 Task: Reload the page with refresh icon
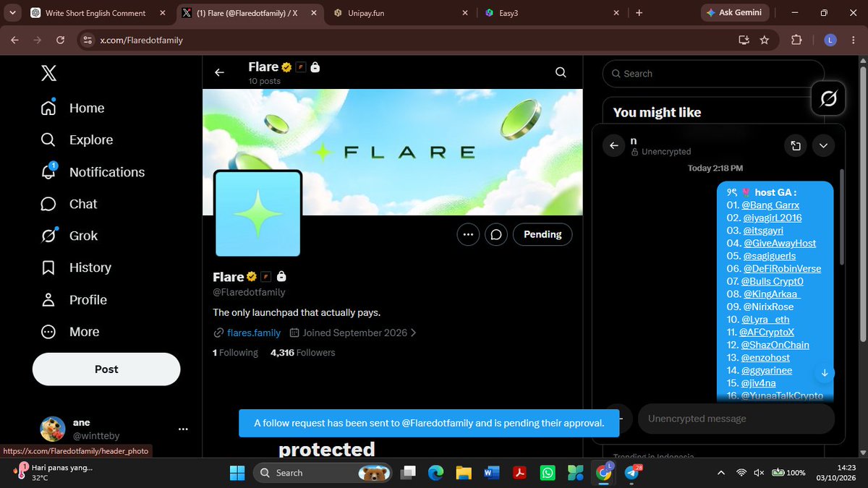(x=62, y=40)
